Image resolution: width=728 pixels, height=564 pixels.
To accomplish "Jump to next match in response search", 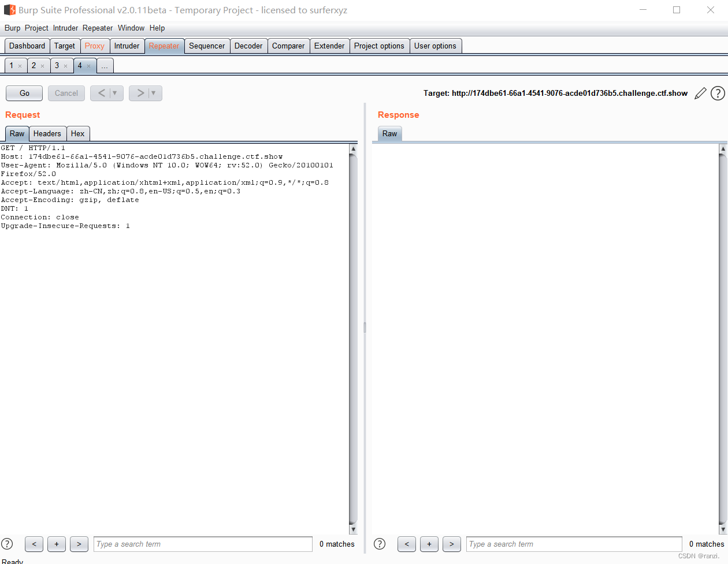I will pyautogui.click(x=452, y=544).
